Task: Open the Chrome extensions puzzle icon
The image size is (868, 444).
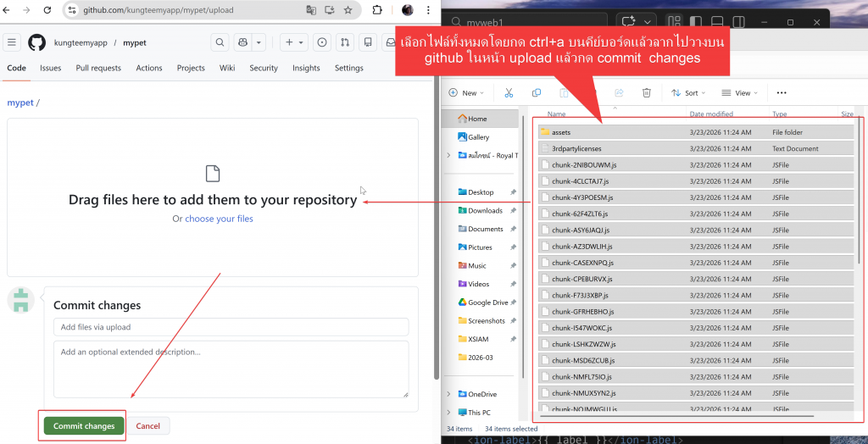Action: 377,10
